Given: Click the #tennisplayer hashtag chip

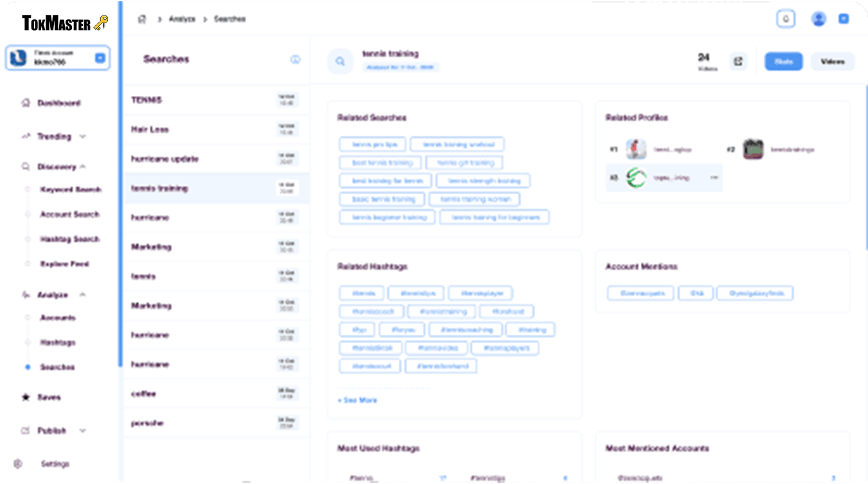Looking at the screenshot, I should click(x=480, y=293).
